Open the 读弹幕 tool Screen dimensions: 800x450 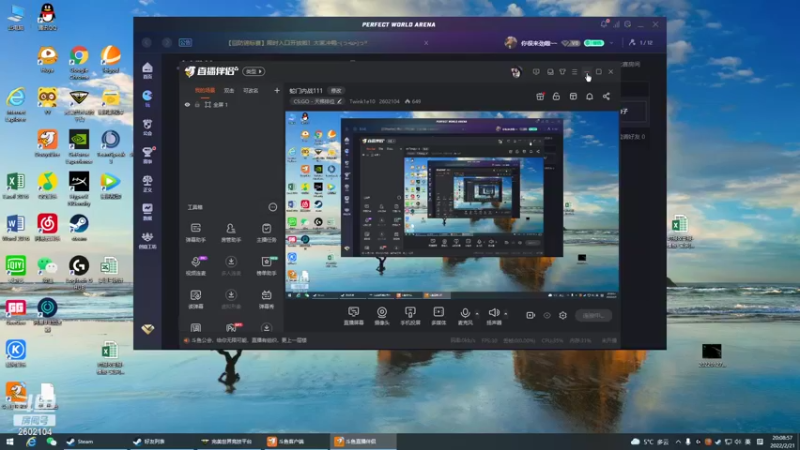click(195, 299)
